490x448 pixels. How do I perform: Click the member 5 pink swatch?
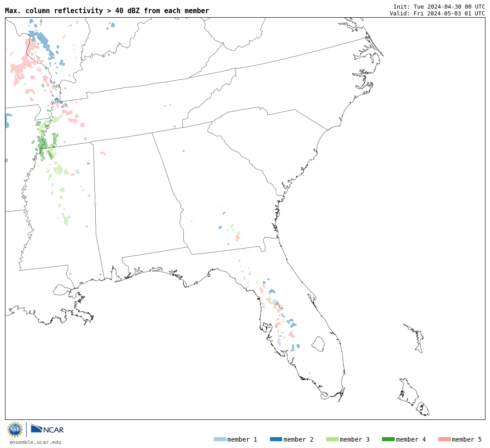[x=444, y=439]
